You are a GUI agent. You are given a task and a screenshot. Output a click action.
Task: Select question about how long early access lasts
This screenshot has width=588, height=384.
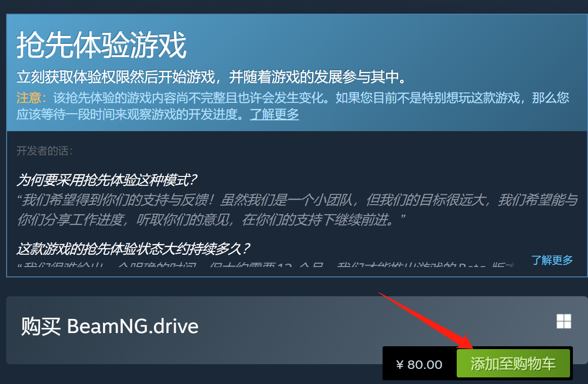(133, 248)
